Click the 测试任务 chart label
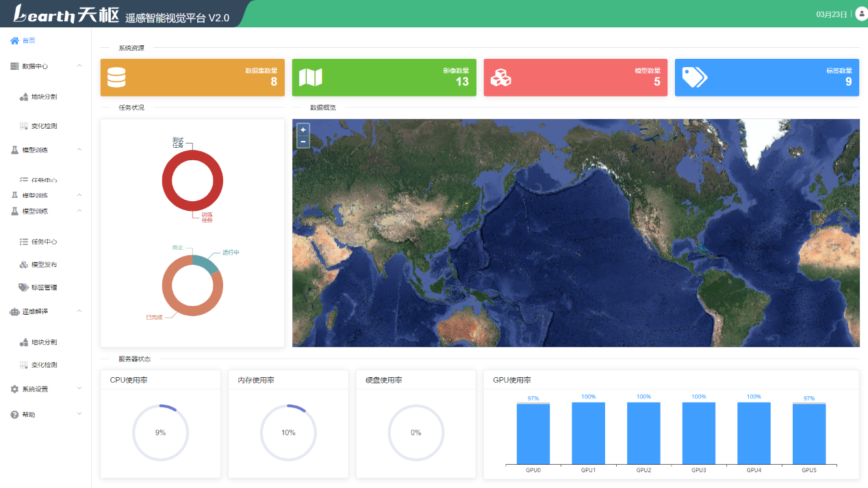This screenshot has width=868, height=488. pos(178,142)
